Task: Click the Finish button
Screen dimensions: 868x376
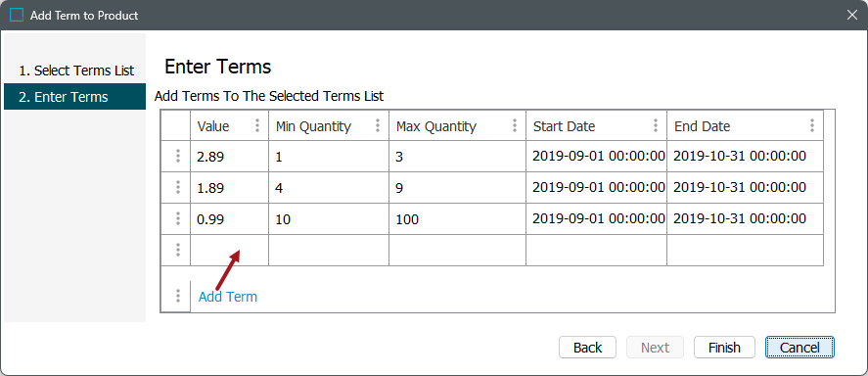Action: click(x=724, y=348)
